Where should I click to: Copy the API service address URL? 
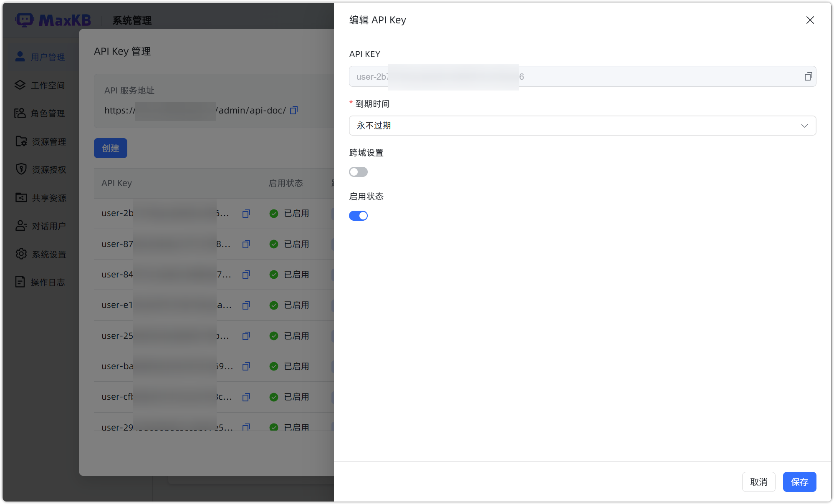click(x=294, y=110)
